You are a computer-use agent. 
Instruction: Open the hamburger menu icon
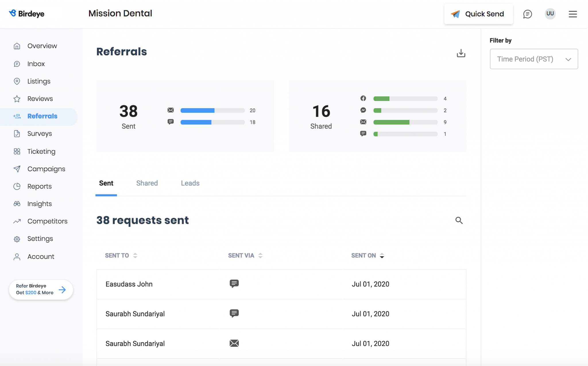click(572, 14)
